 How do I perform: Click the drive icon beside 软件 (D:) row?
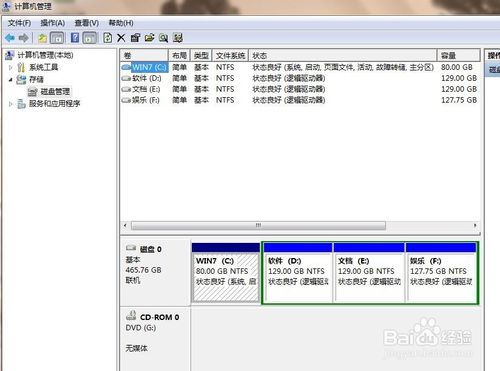point(126,78)
